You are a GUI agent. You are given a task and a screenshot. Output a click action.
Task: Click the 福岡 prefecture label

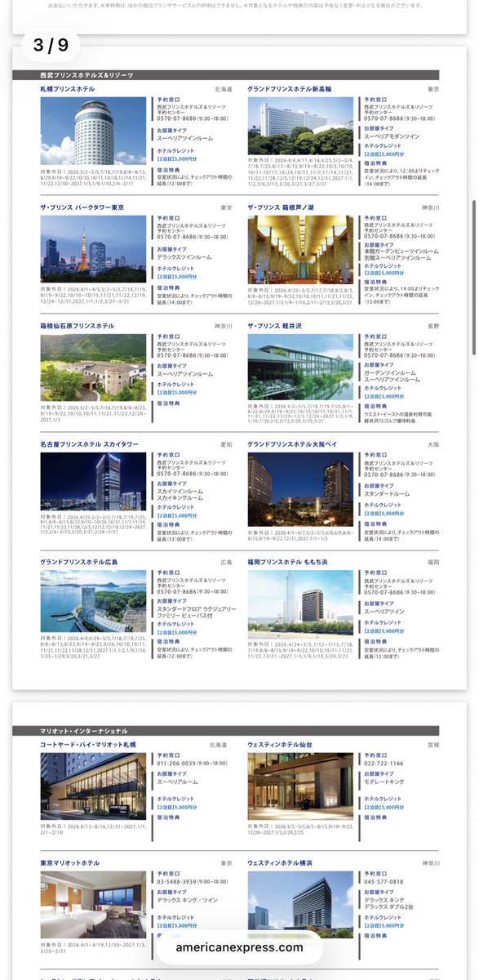(x=434, y=563)
